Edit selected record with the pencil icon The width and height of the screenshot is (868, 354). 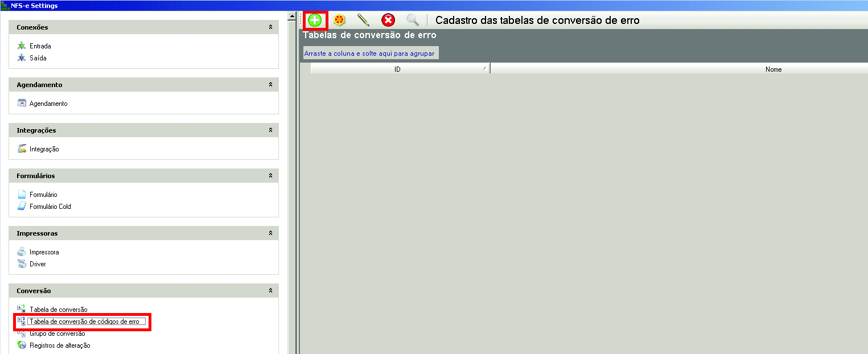[x=363, y=20]
